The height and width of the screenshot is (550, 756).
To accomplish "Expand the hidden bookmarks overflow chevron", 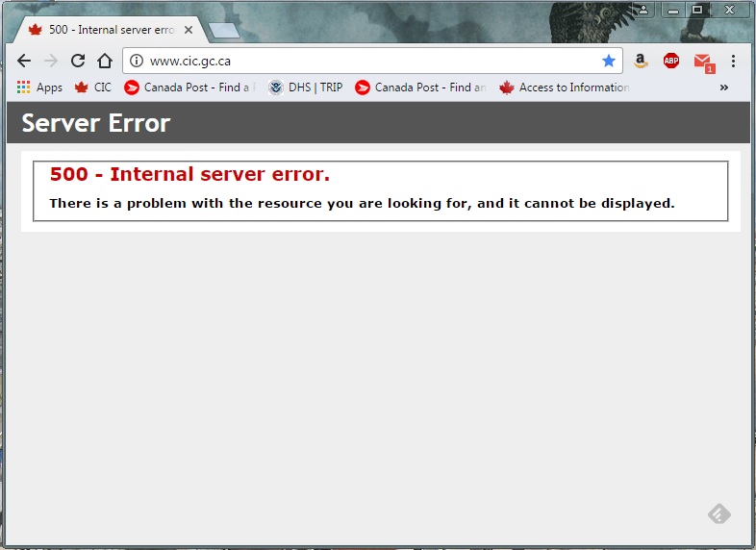I will tap(723, 87).
